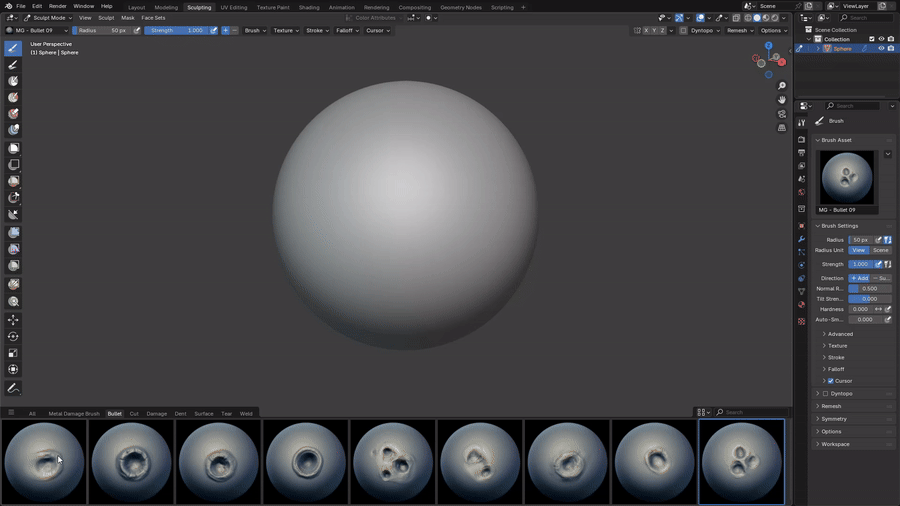Set Radius Unit to Scene
900x506 pixels.
pos(880,250)
